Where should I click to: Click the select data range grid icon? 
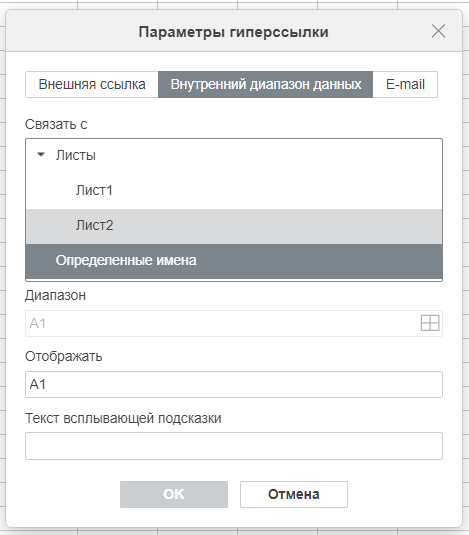point(429,323)
